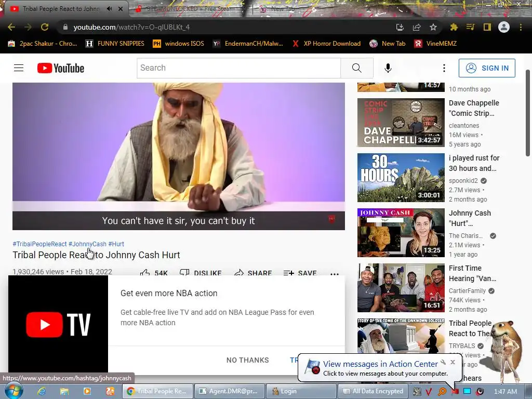Open the more actions ellipsis under video
Viewport: 532px width, 399px height.
point(334,273)
